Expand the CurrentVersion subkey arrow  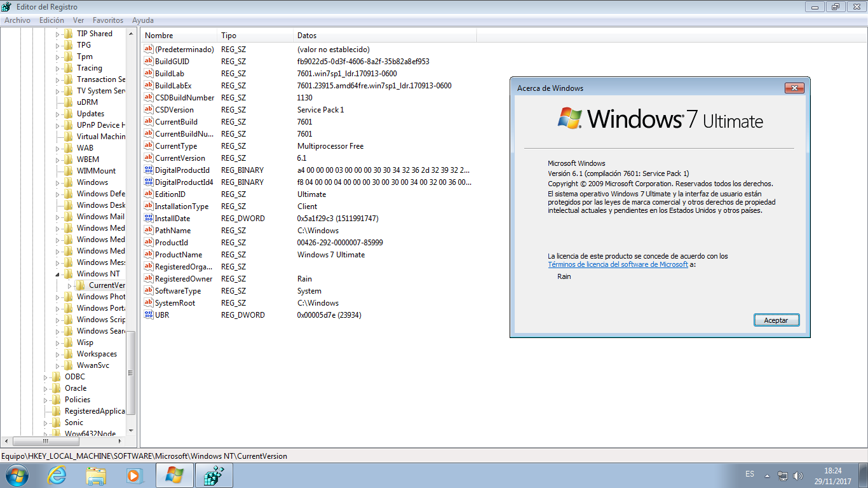tap(69, 285)
